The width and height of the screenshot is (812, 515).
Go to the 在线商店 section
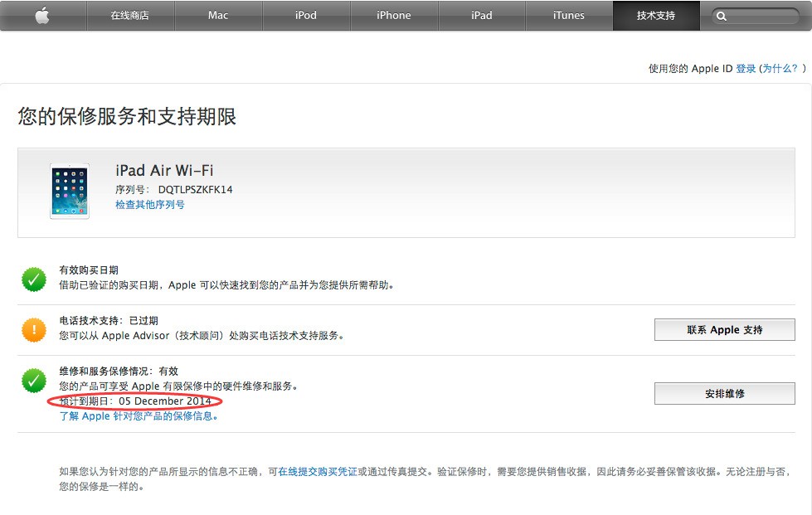[x=129, y=14]
